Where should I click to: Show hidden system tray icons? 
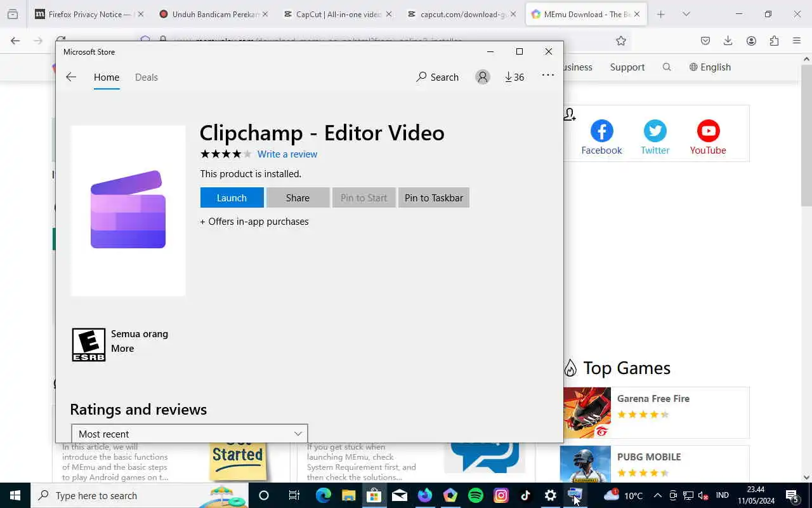(x=657, y=495)
